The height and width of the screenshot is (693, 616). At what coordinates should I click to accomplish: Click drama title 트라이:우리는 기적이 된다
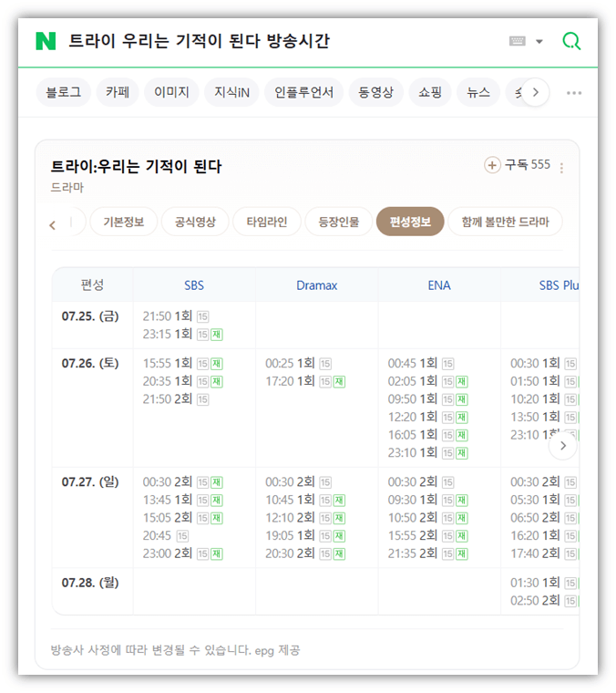click(137, 166)
